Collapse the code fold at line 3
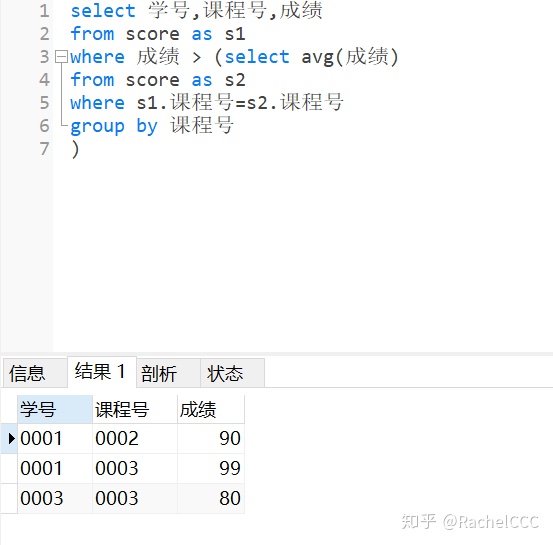This screenshot has height=545, width=553. [x=61, y=57]
